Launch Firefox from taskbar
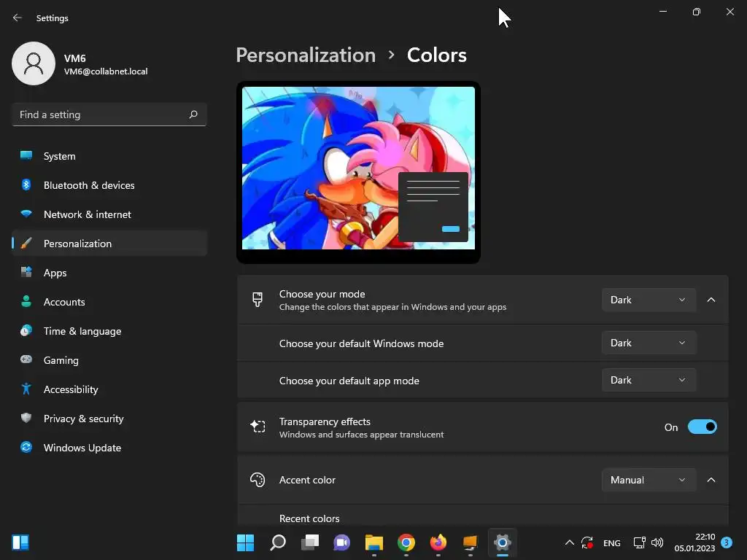 coord(438,542)
